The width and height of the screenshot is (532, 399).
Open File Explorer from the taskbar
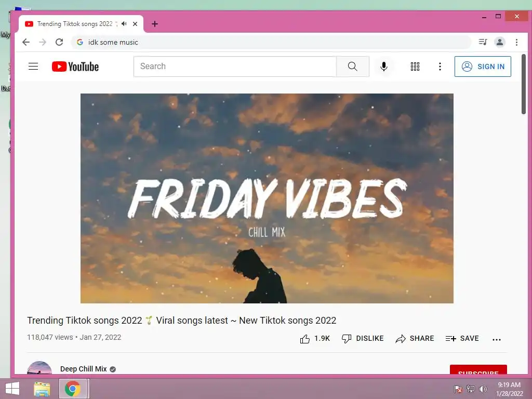pos(42,389)
